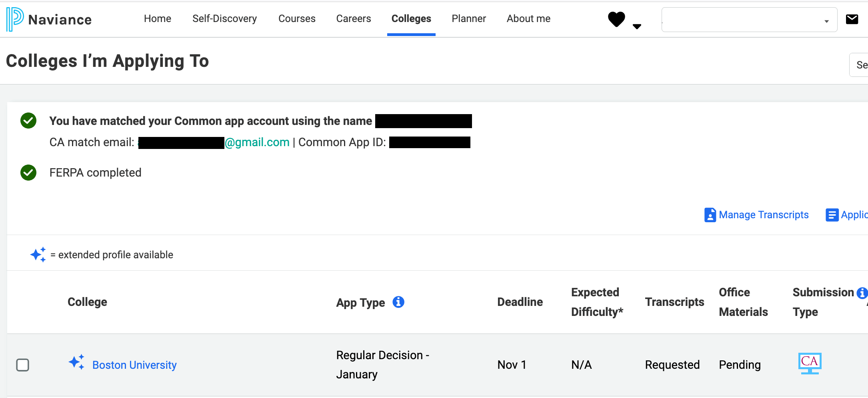868x398 pixels.
Task: Check the Boston University row checkbox
Action: click(22, 365)
